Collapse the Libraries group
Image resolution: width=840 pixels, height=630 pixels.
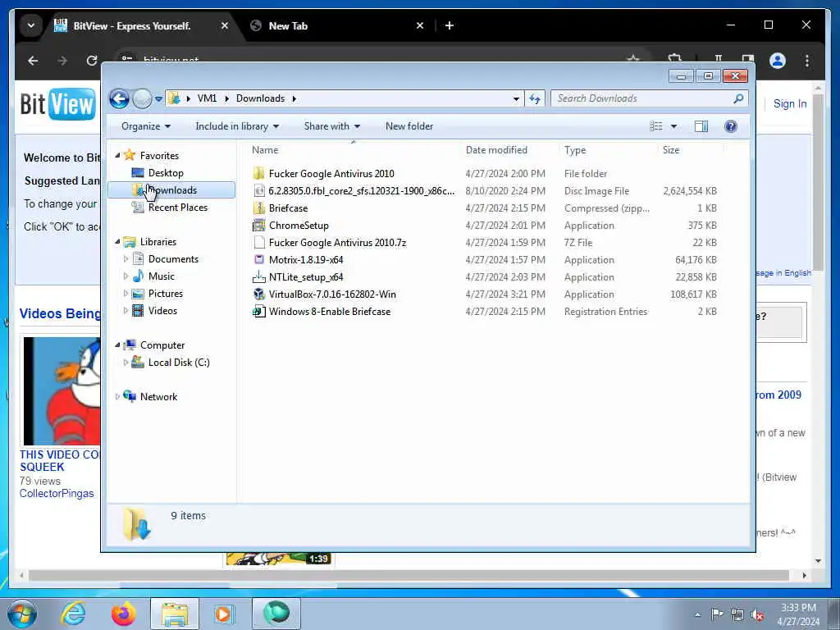[x=117, y=242]
